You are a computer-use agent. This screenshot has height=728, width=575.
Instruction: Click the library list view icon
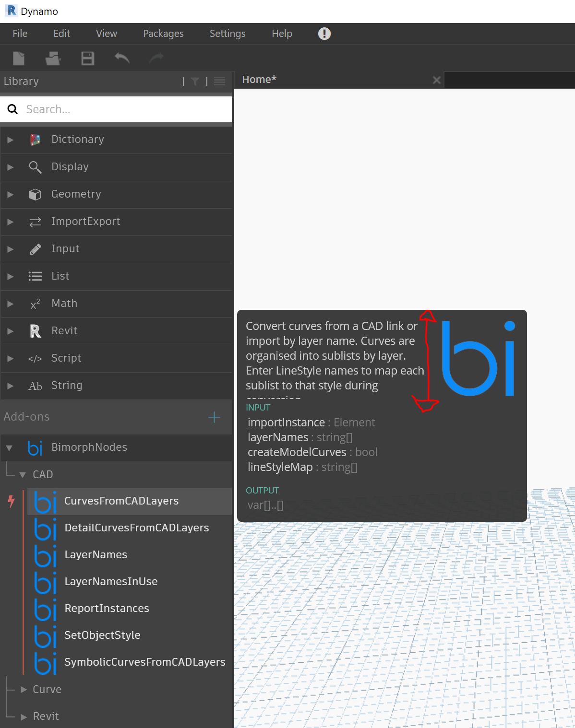(x=219, y=82)
